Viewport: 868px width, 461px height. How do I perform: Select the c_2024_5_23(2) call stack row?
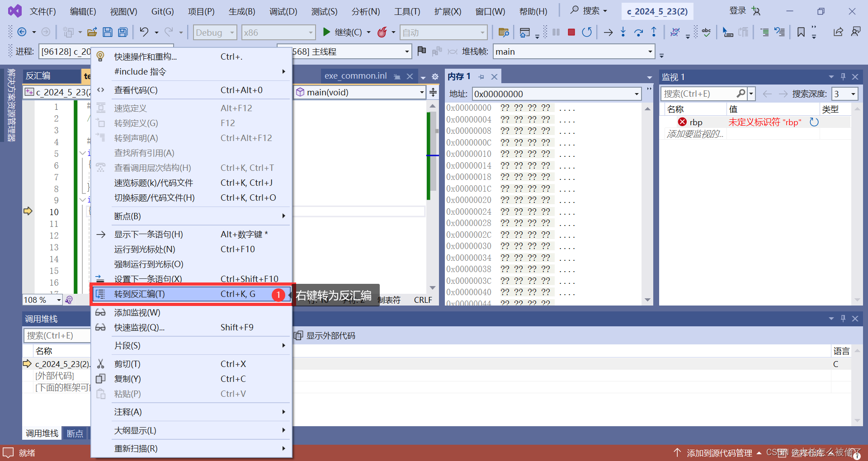pos(437,364)
